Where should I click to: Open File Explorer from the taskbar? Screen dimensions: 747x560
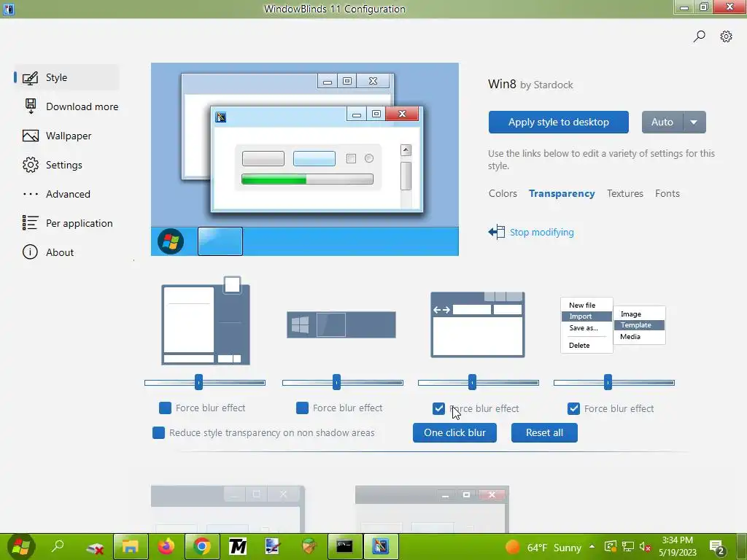pos(130,546)
